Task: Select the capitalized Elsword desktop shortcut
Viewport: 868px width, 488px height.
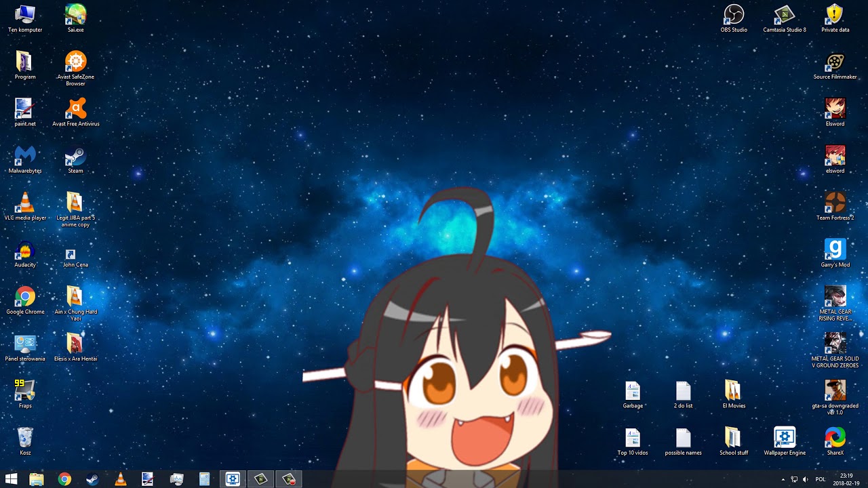Action: [x=835, y=113]
